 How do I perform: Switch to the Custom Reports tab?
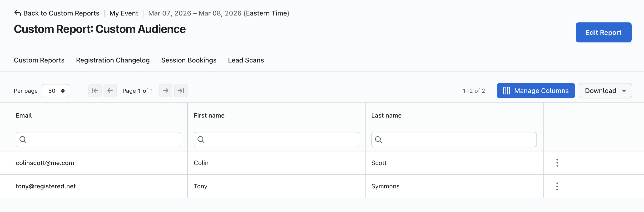[x=39, y=60]
